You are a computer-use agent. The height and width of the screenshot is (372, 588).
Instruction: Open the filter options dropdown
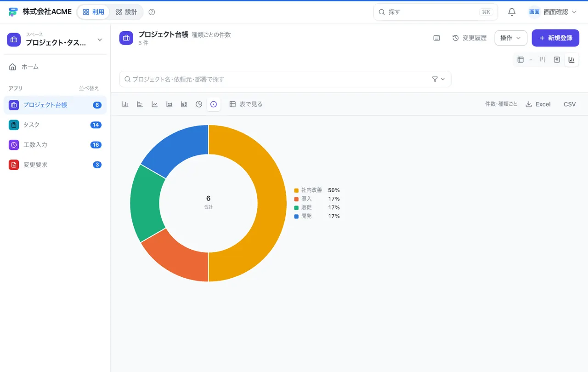[x=439, y=79]
